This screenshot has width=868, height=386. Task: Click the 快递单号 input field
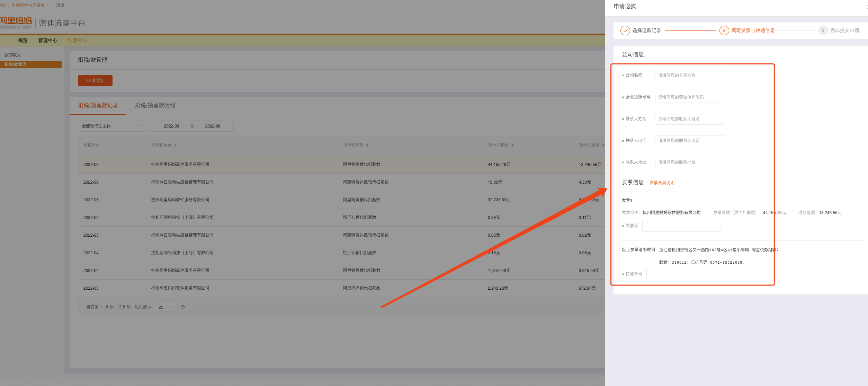click(x=686, y=274)
